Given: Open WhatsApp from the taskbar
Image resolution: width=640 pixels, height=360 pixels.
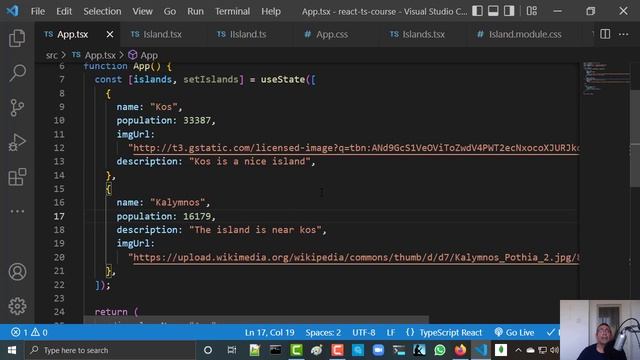Looking at the screenshot, I should [x=440, y=350].
